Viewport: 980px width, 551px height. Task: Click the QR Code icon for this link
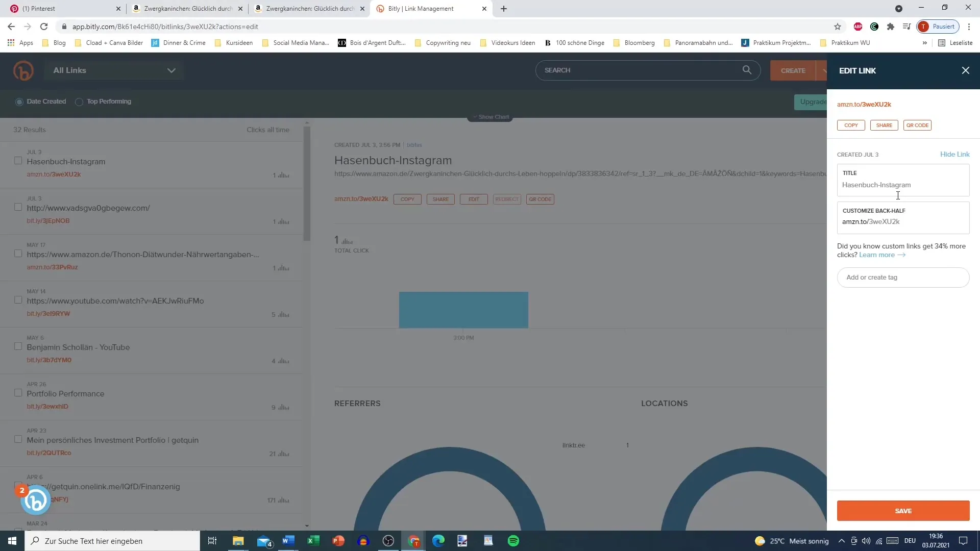(917, 125)
